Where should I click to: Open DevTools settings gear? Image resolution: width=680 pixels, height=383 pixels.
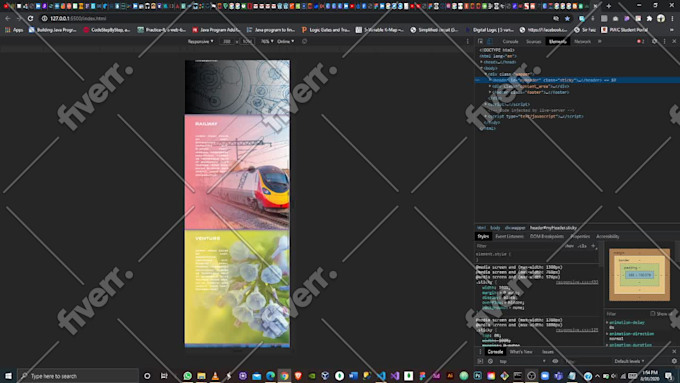tap(654, 41)
